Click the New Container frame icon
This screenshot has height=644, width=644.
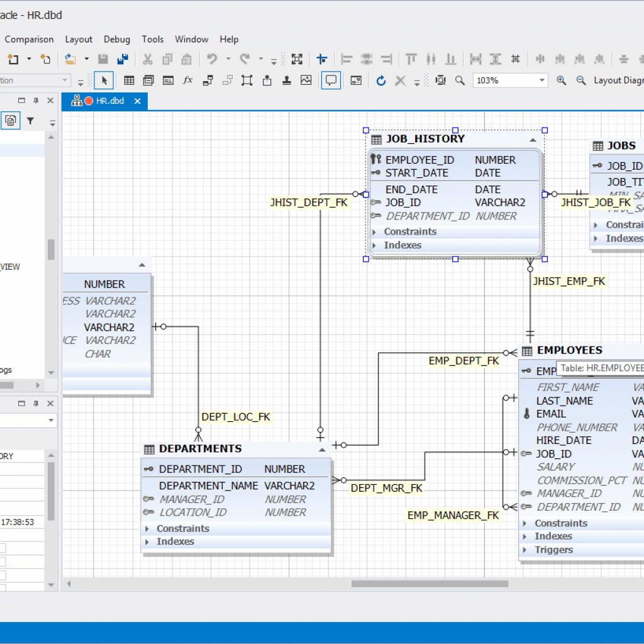pyautogui.click(x=247, y=80)
